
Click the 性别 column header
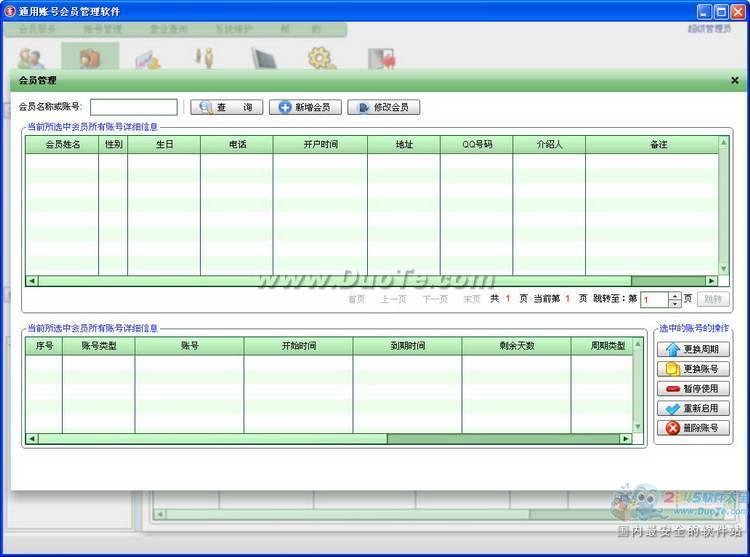[113, 144]
